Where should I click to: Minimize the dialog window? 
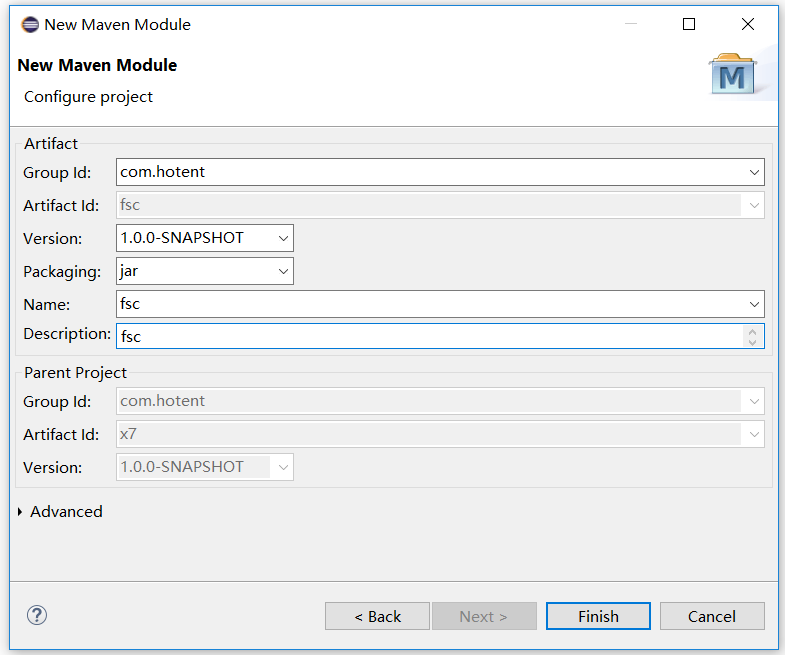[x=631, y=24]
